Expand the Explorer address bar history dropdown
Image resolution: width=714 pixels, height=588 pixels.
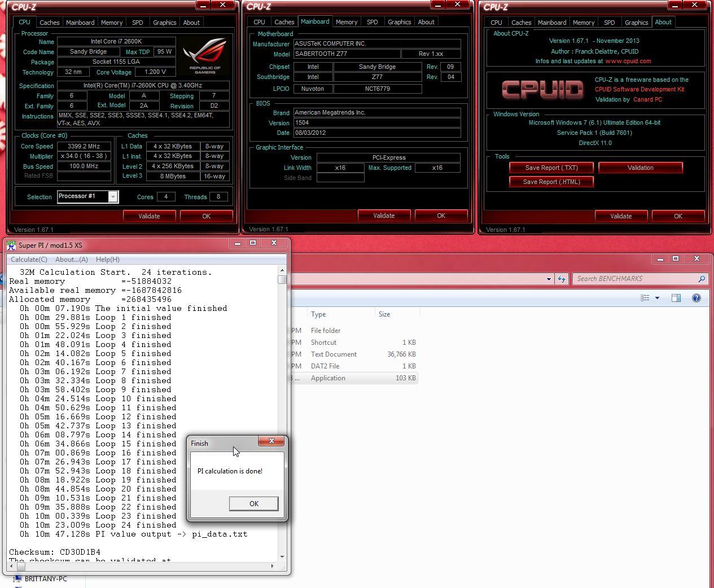click(549, 279)
